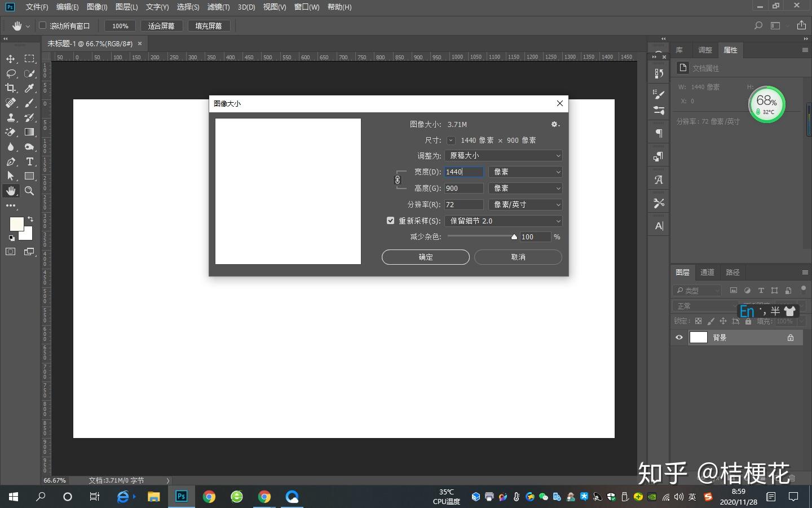Switch to the 通道 channels tab
The height and width of the screenshot is (508, 812).
[x=707, y=272]
